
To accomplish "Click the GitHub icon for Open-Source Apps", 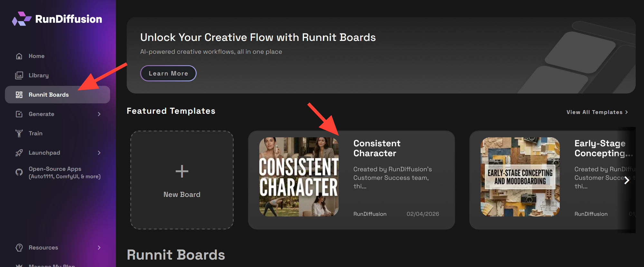I will 19,172.
